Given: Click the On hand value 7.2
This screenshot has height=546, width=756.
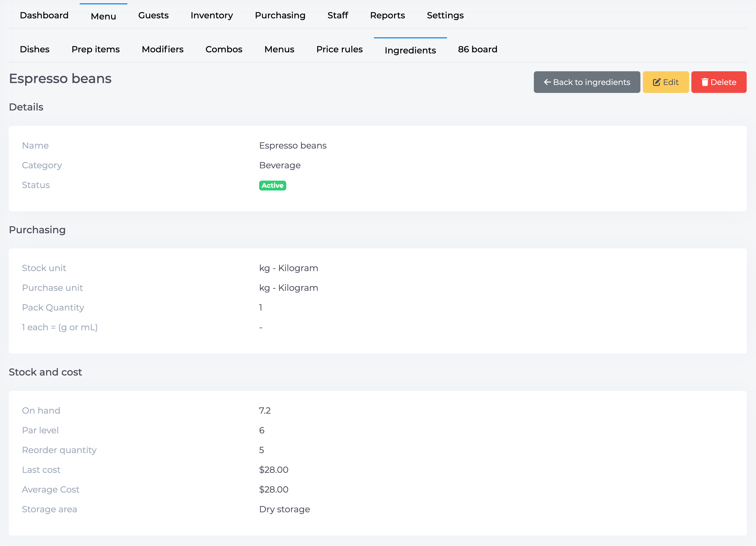Looking at the screenshot, I should tap(265, 411).
